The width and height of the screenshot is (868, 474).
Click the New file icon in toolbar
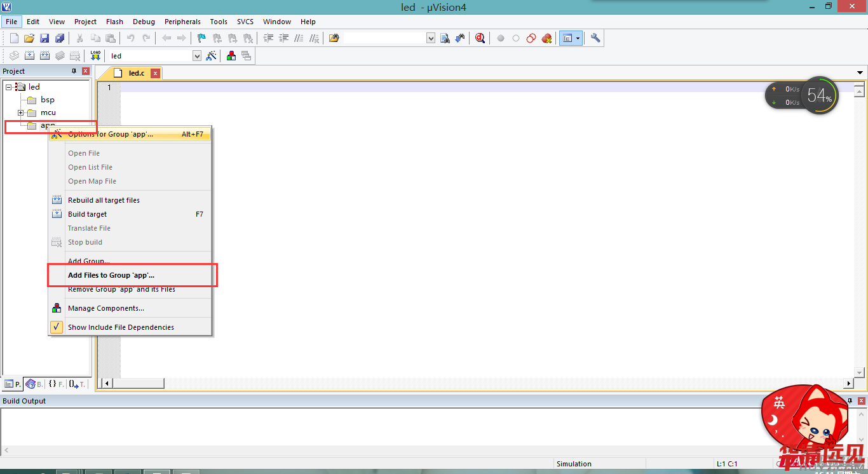14,38
